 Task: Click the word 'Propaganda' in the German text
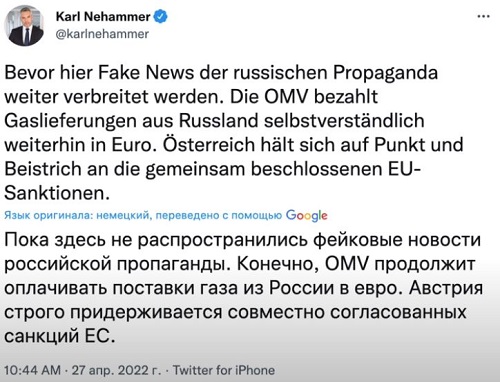tap(385, 73)
